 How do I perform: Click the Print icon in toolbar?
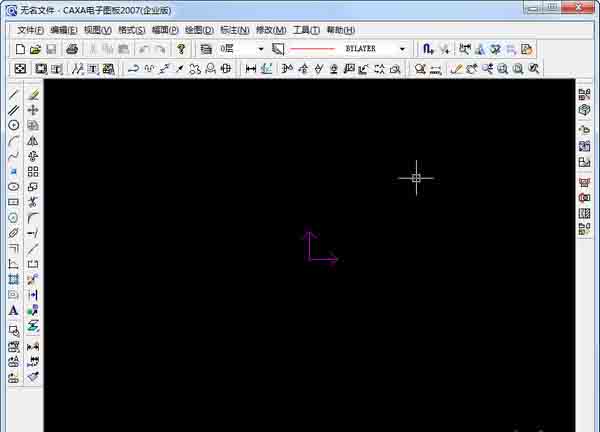[72, 48]
